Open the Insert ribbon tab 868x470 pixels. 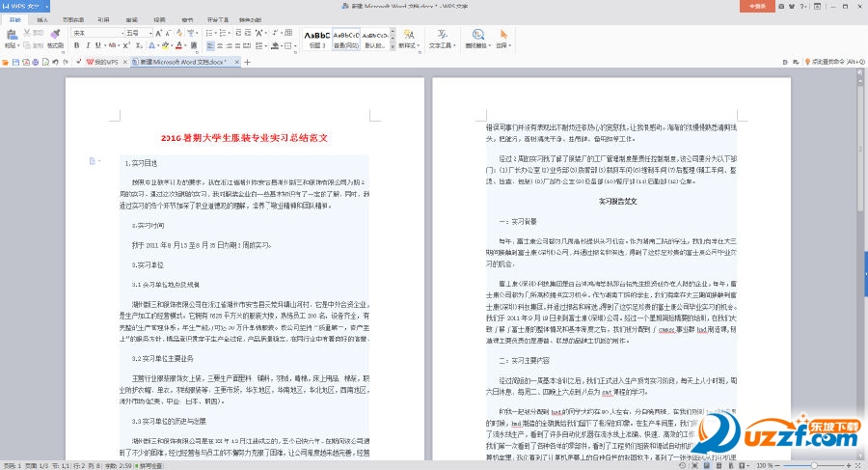click(x=42, y=19)
